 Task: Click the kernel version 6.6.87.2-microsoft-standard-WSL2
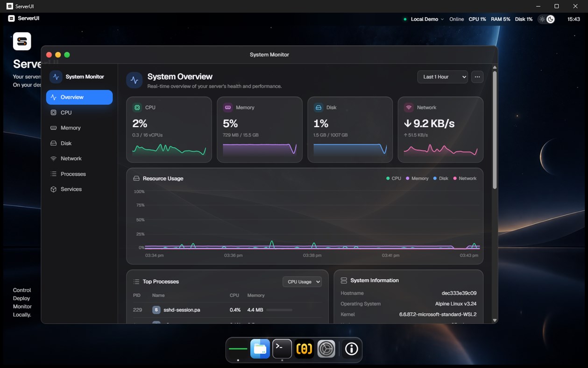pos(438,315)
